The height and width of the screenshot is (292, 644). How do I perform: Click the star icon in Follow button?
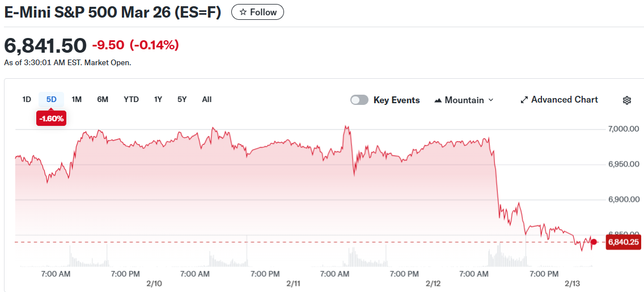[243, 12]
